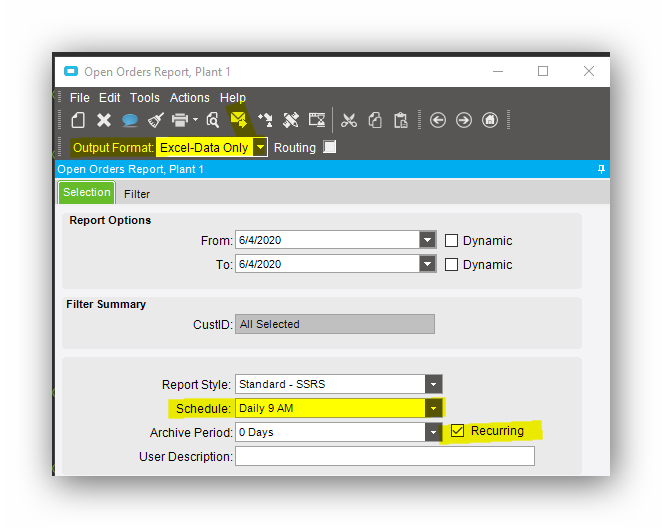The height and width of the screenshot is (528, 662).
Task: Enable Dynamic for the From date
Action: click(x=451, y=241)
